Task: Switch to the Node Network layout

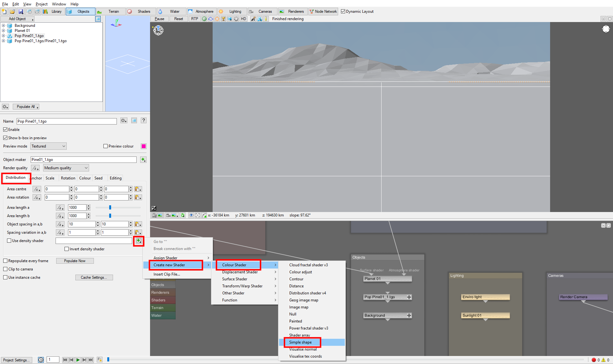Action: tap(323, 11)
